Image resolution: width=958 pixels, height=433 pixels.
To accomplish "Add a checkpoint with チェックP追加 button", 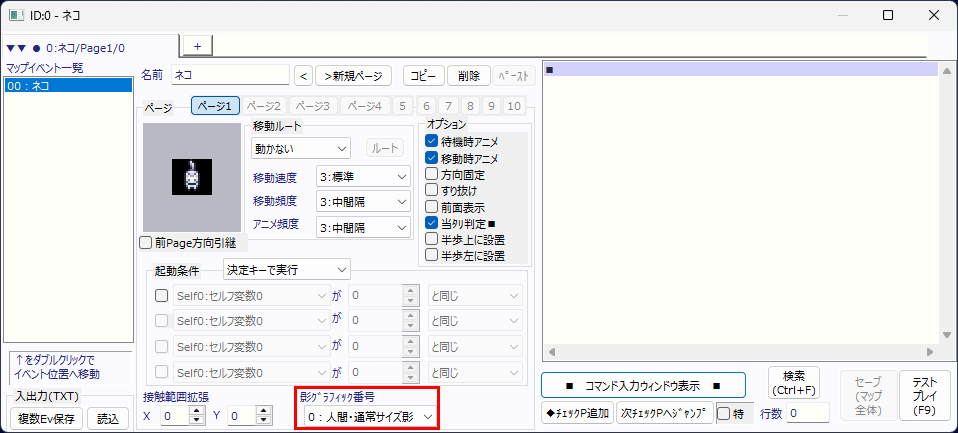I will coord(577,413).
